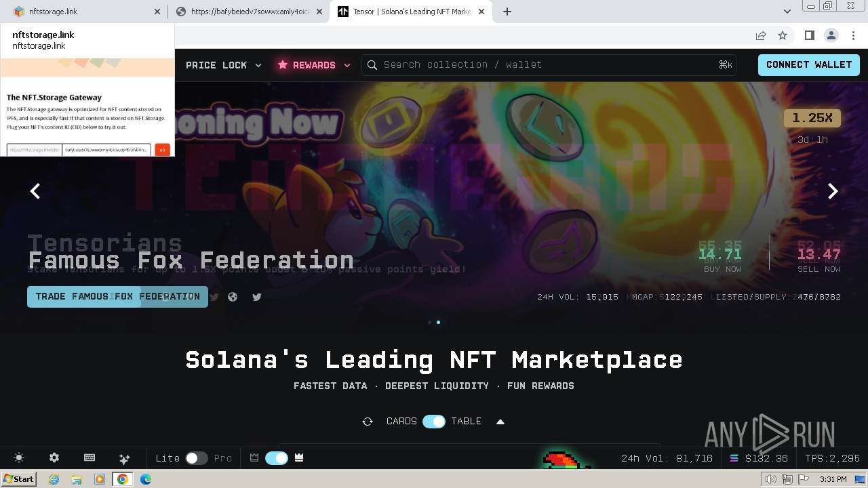Screen dimensions: 868x488
Task: Select the first carousel dot
Action: pyautogui.click(x=429, y=323)
